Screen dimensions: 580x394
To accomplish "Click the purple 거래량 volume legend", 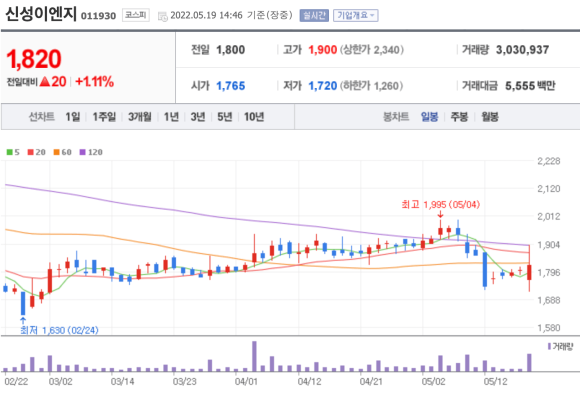I will point(560,347).
